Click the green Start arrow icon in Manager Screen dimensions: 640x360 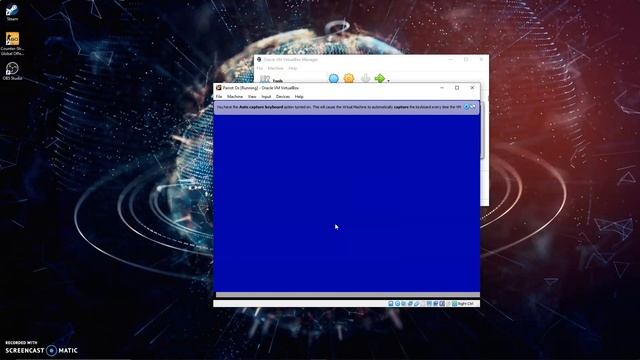coord(380,78)
